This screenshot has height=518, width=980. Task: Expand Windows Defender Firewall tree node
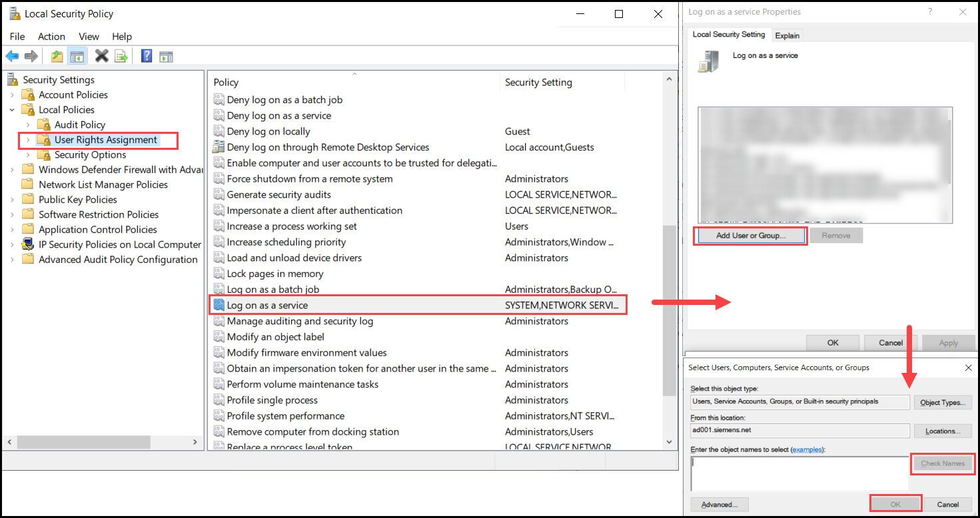12,170
